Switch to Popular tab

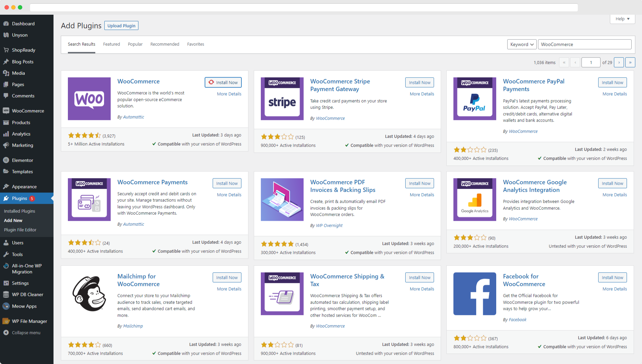point(135,44)
